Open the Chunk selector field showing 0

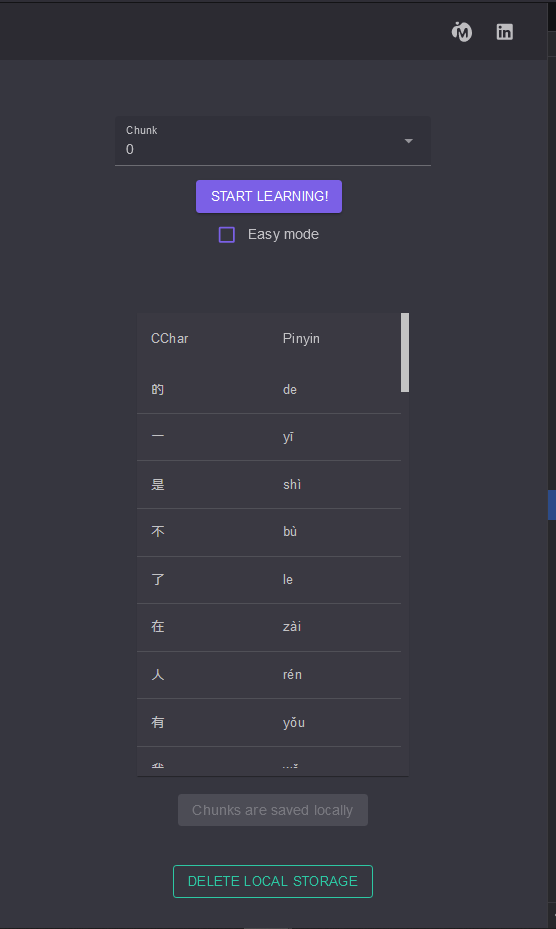[273, 141]
